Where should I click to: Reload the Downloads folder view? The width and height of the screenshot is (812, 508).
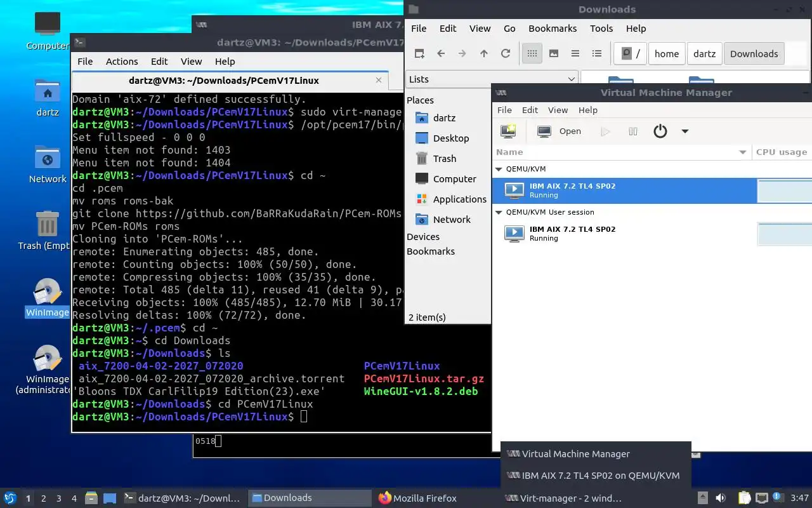click(506, 54)
